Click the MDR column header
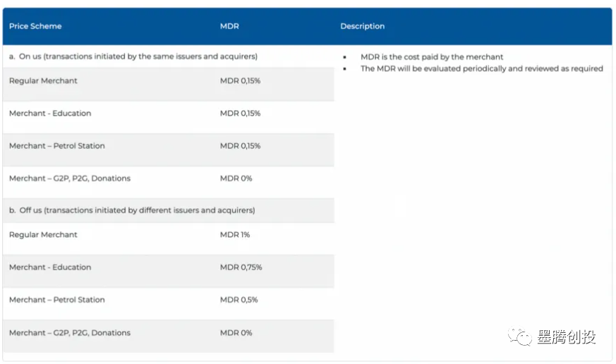Image resolution: width=616 pixels, height=364 pixels. coord(229,26)
